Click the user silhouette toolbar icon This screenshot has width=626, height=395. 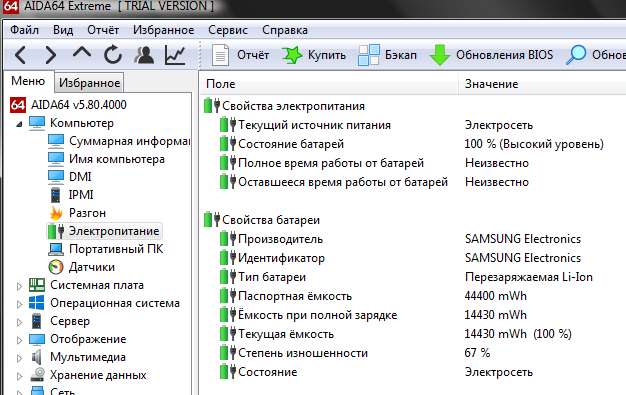pyautogui.click(x=144, y=55)
